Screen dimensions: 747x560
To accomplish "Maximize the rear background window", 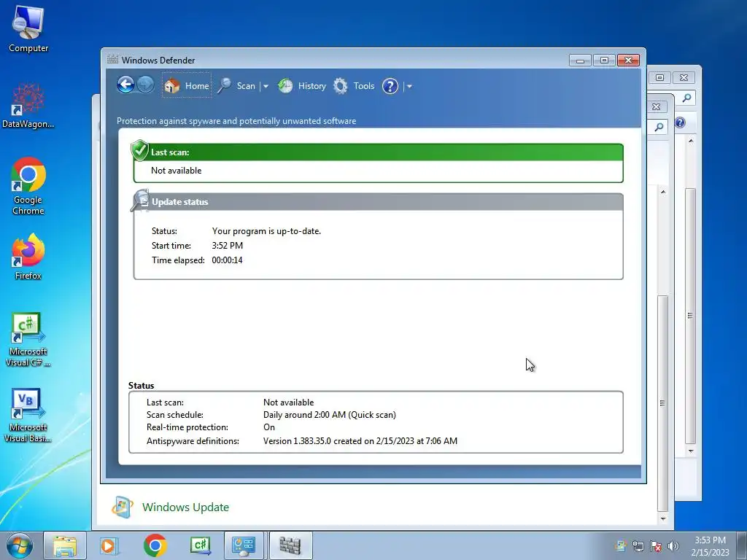I will (x=660, y=77).
